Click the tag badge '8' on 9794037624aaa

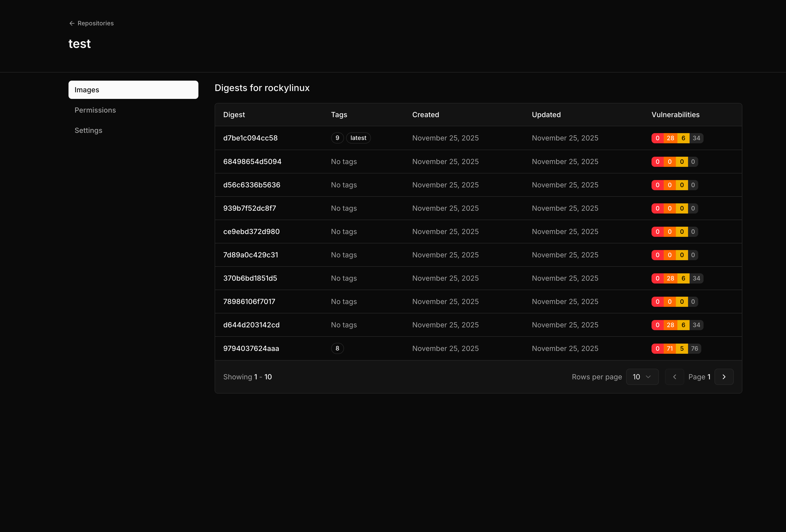(x=337, y=348)
